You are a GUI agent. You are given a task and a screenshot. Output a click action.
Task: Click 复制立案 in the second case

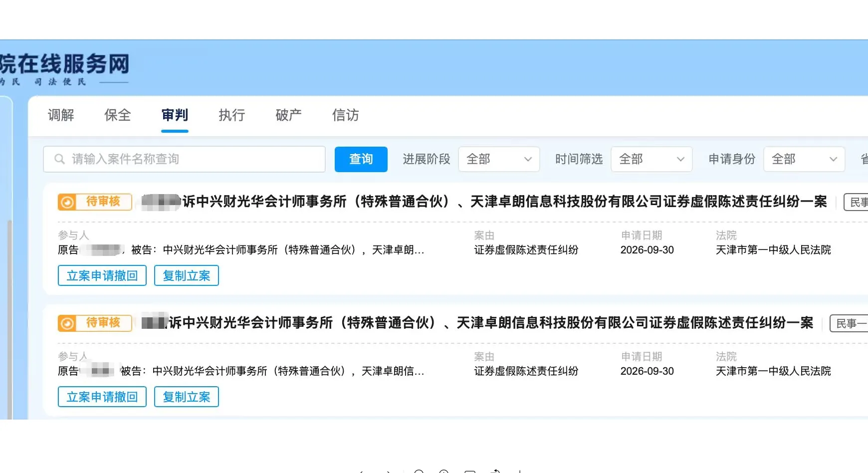pos(187,397)
